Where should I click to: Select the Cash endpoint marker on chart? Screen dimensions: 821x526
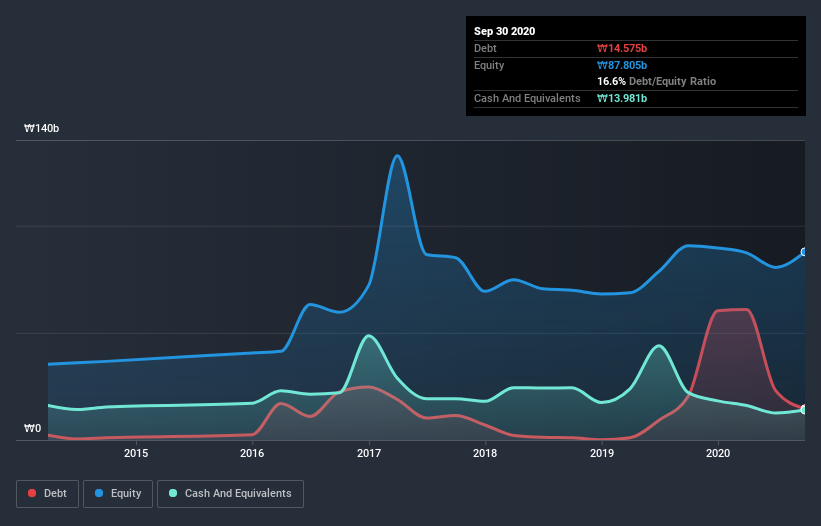[x=804, y=409]
